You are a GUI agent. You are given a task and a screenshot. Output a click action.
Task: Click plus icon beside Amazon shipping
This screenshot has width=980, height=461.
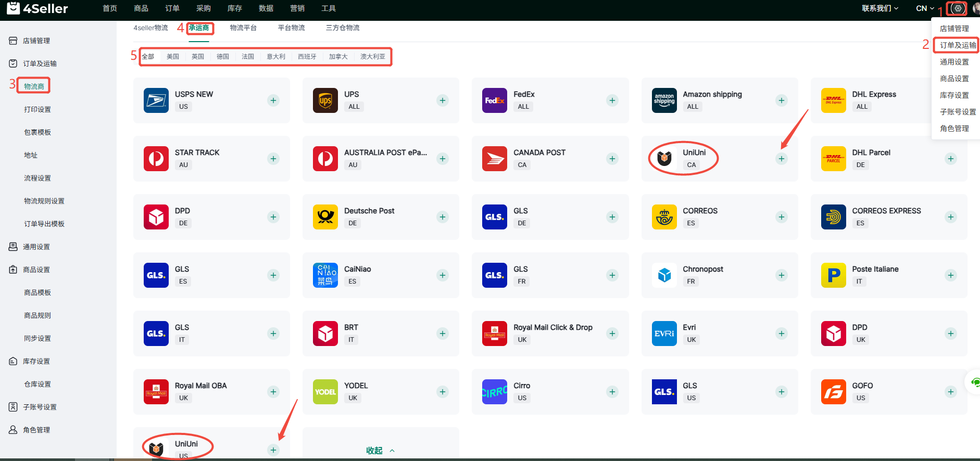(782, 100)
